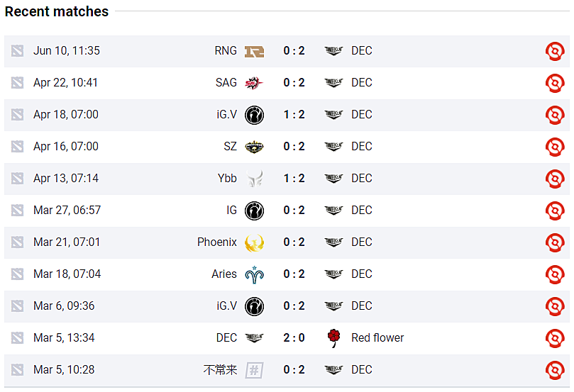574x392 pixels.
Task: Click the Red flower team name
Action: 377,338
